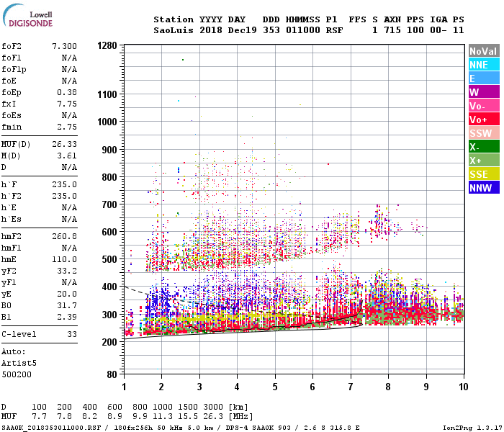The width and height of the screenshot is (504, 432).
Task: Click the 200 km height axis label
Action: point(109,342)
